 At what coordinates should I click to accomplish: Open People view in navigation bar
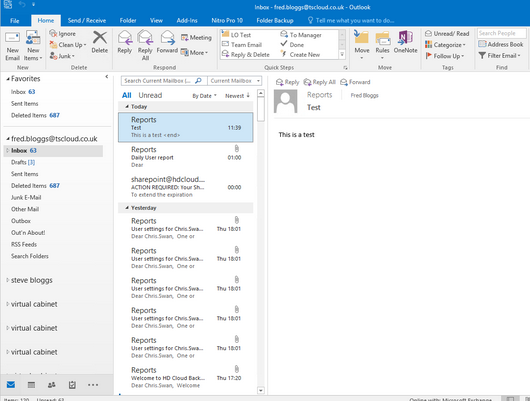(52, 385)
